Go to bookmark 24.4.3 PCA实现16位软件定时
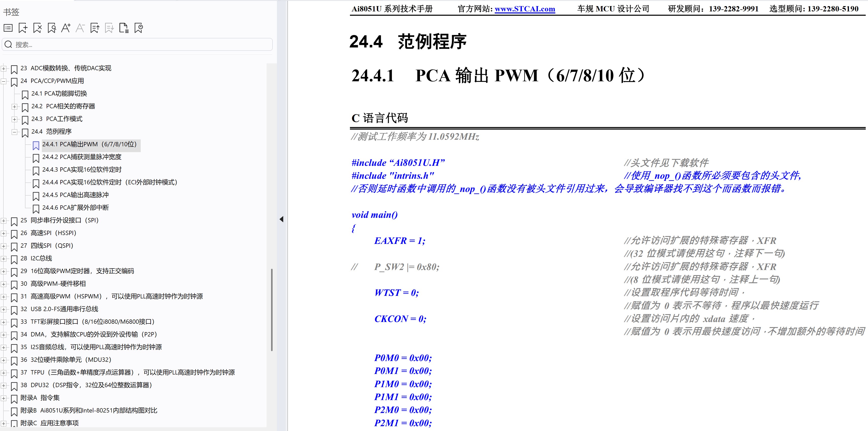The image size is (868, 431). tap(82, 170)
